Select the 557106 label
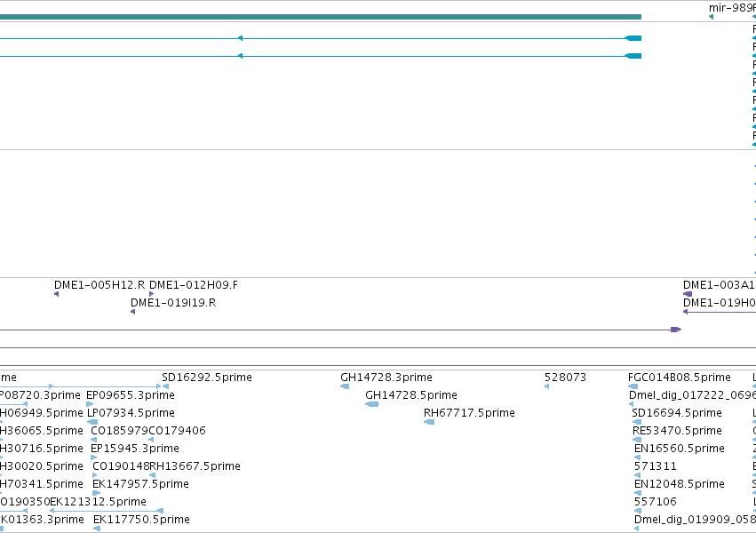Screen dimensions: 756x533 tap(656, 502)
